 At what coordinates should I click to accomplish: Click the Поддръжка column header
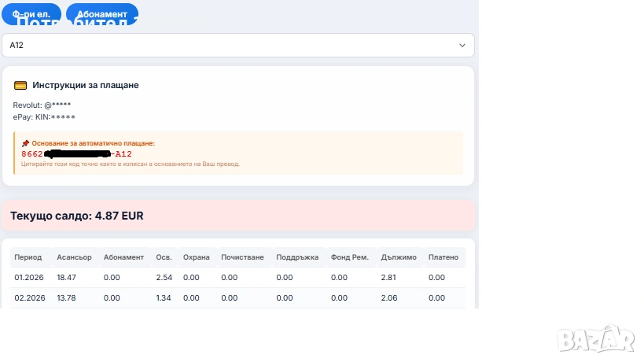[x=296, y=257]
